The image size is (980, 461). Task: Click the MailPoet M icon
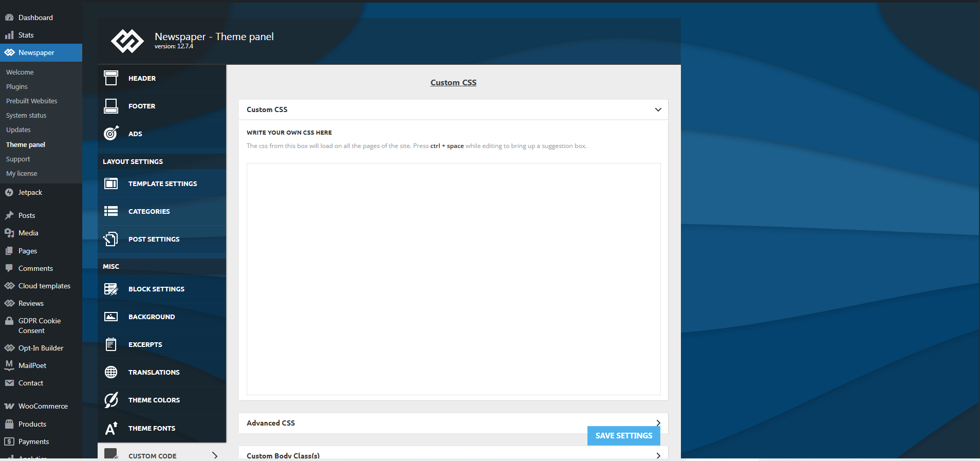pyautogui.click(x=9, y=365)
